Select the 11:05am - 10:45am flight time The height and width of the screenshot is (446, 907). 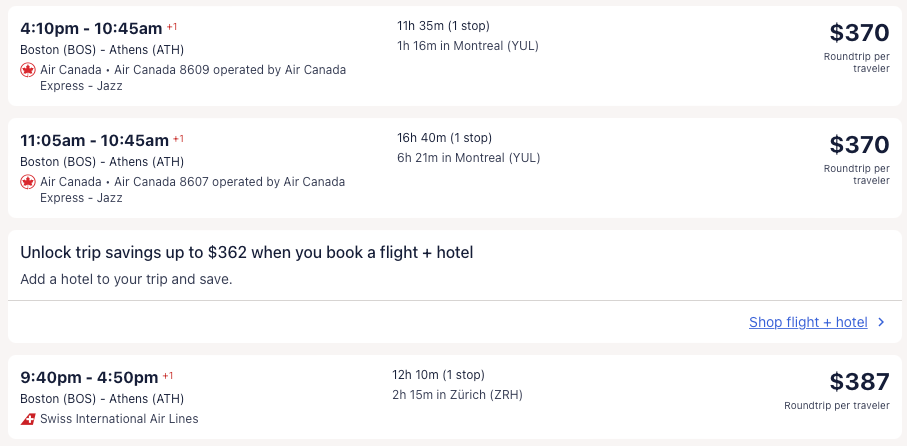click(x=95, y=141)
